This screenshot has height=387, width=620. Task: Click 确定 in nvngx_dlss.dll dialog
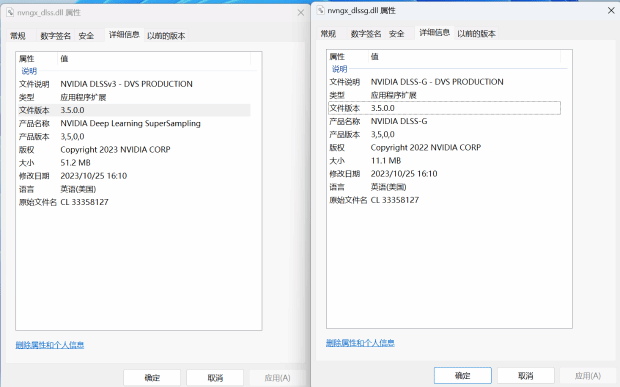(152, 378)
